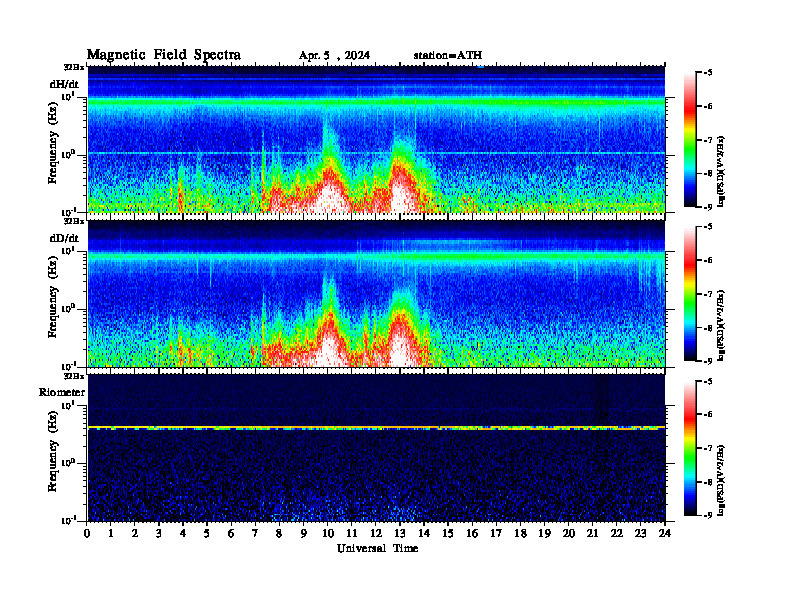Pick the dH/dt panel color bar
792x612 pixels.
pos(689,140)
